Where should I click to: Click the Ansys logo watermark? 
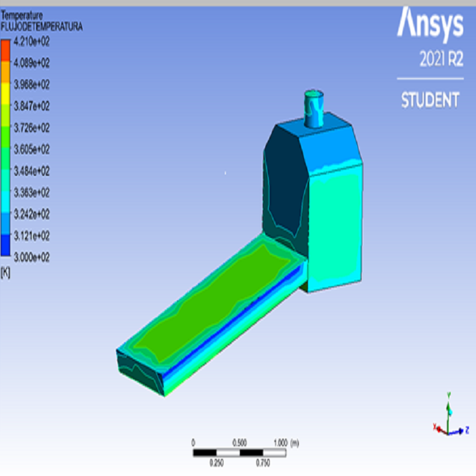(x=430, y=23)
